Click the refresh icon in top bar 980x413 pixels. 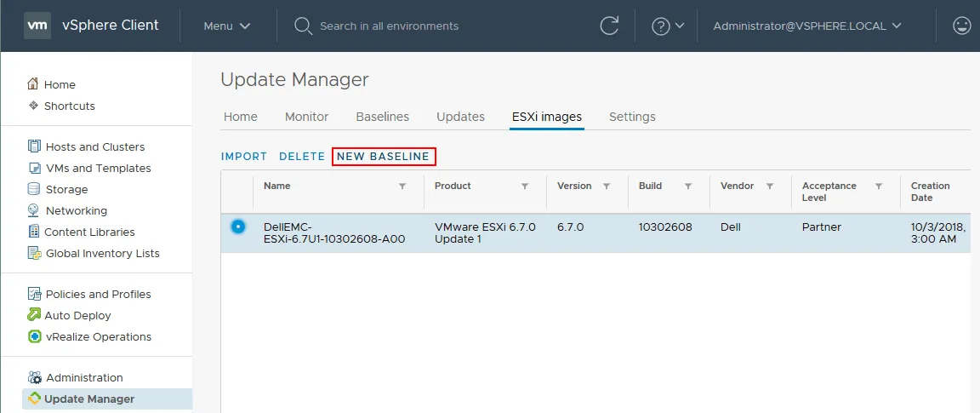pos(609,26)
